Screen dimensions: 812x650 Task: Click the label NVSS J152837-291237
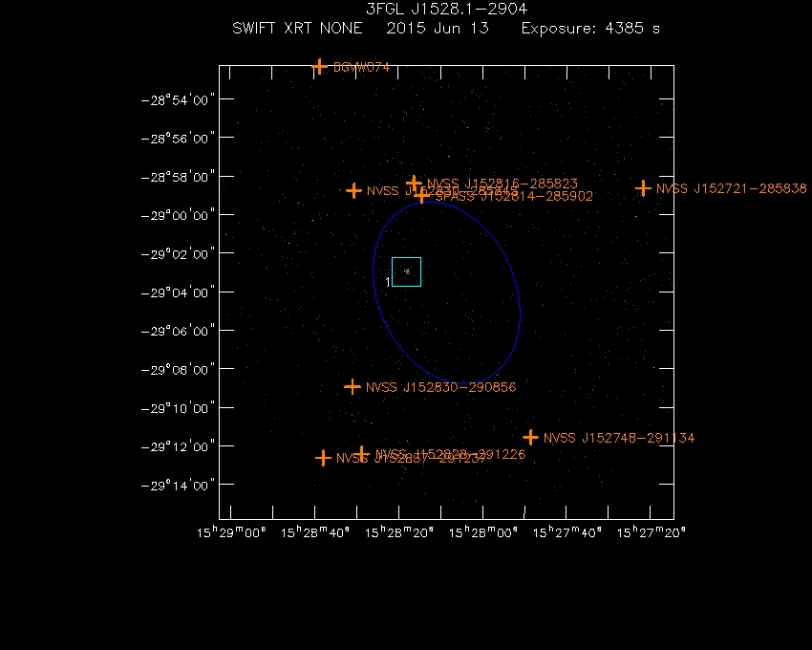coord(411,458)
